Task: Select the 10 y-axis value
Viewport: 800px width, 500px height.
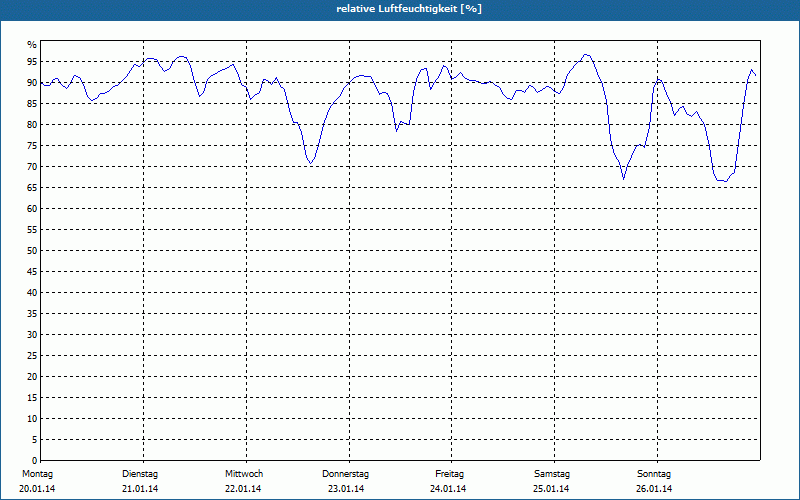Action: point(32,419)
